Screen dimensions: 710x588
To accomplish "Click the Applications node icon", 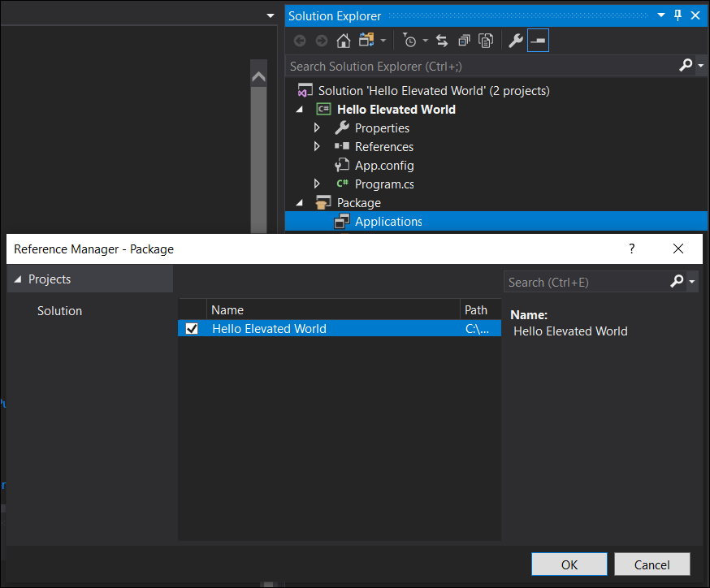I will click(x=342, y=222).
